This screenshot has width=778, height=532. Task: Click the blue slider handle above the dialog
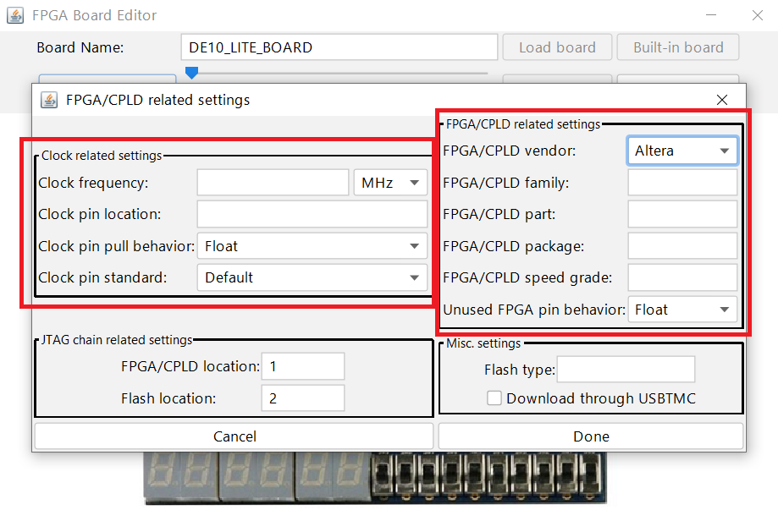192,74
